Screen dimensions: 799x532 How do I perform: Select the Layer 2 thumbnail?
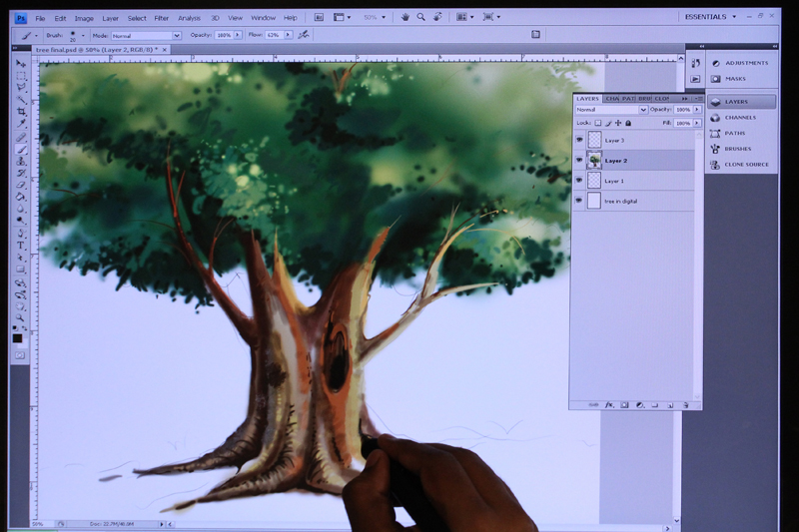click(594, 161)
